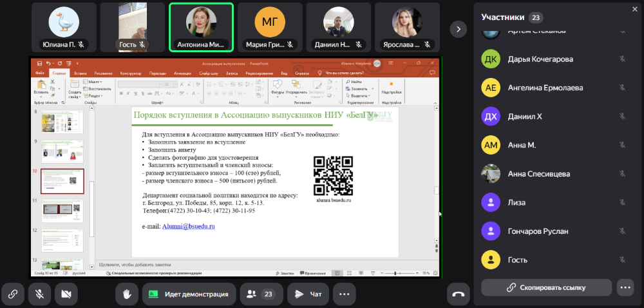Select Мария Гри... participant tile

tap(270, 28)
